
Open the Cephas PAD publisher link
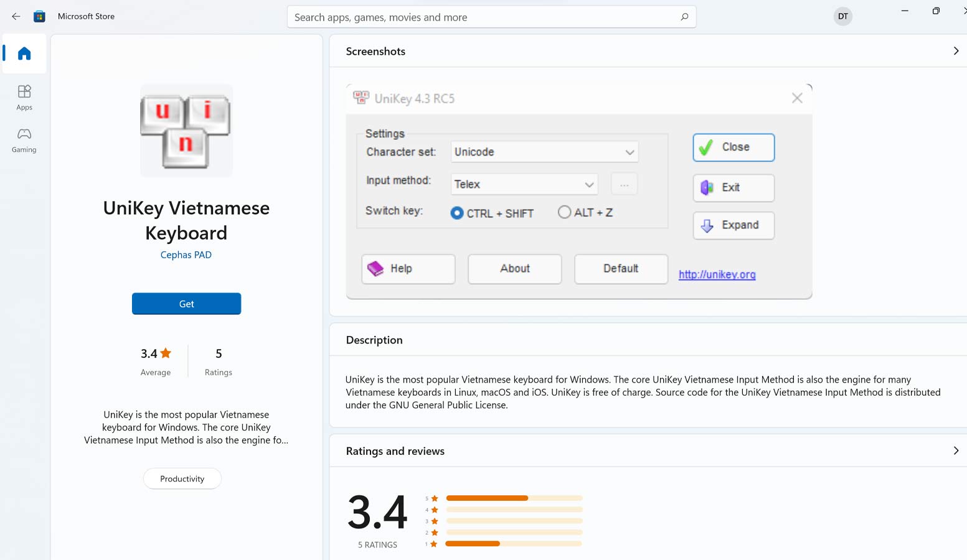click(x=186, y=255)
